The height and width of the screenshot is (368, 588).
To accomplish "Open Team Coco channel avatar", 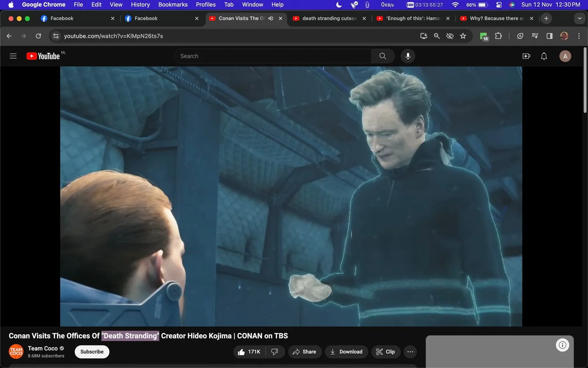I will (x=16, y=352).
